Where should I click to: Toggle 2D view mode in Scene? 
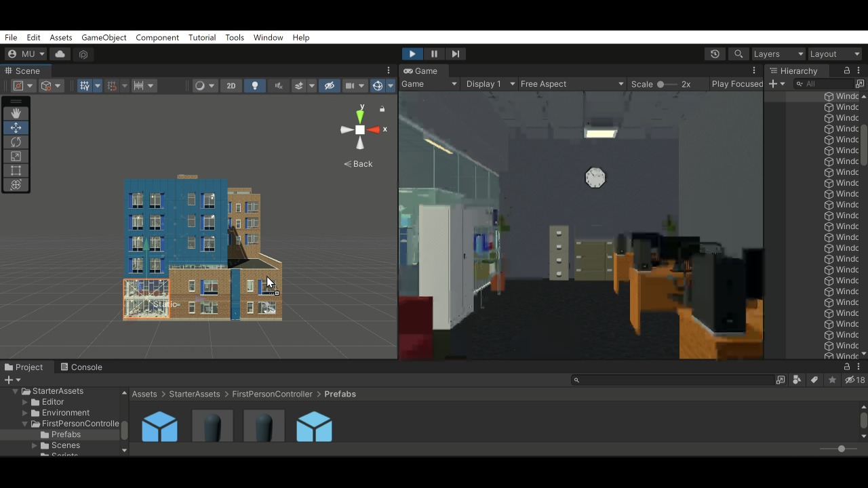point(231,85)
